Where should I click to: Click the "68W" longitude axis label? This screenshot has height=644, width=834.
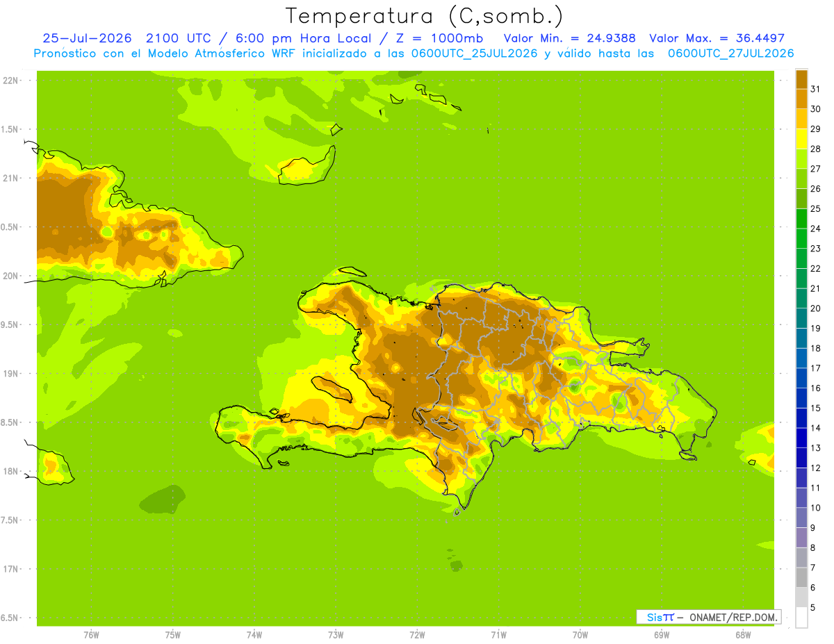click(x=743, y=635)
